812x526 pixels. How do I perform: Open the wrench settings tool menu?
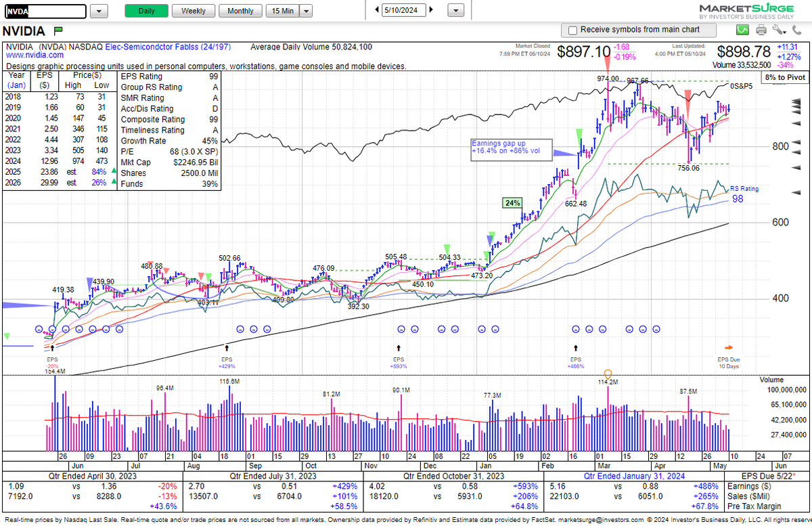click(779, 30)
